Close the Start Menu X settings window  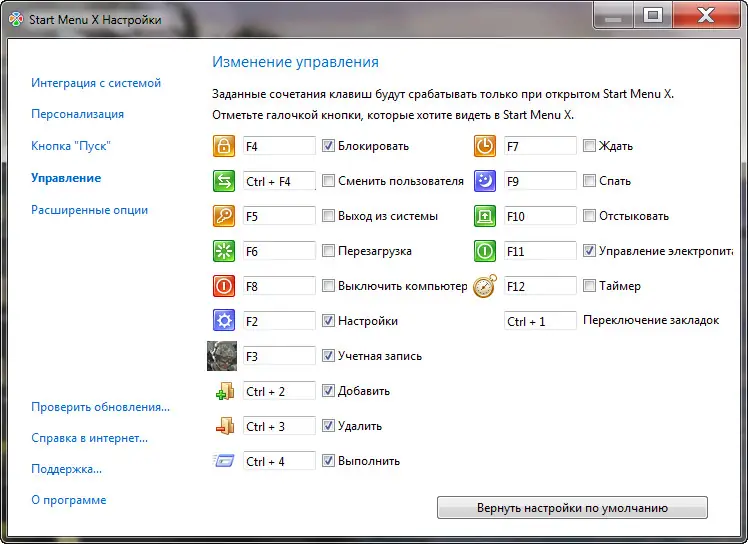pyautogui.click(x=706, y=15)
